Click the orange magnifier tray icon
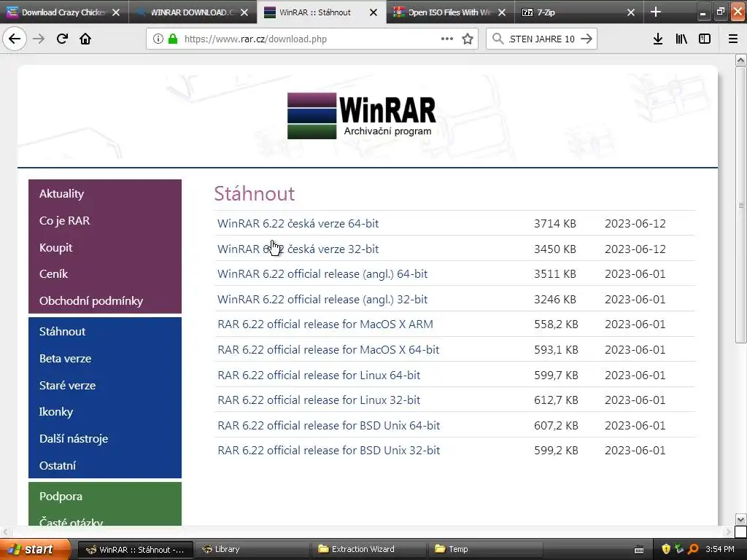Screen dimensions: 747x560 point(693,549)
